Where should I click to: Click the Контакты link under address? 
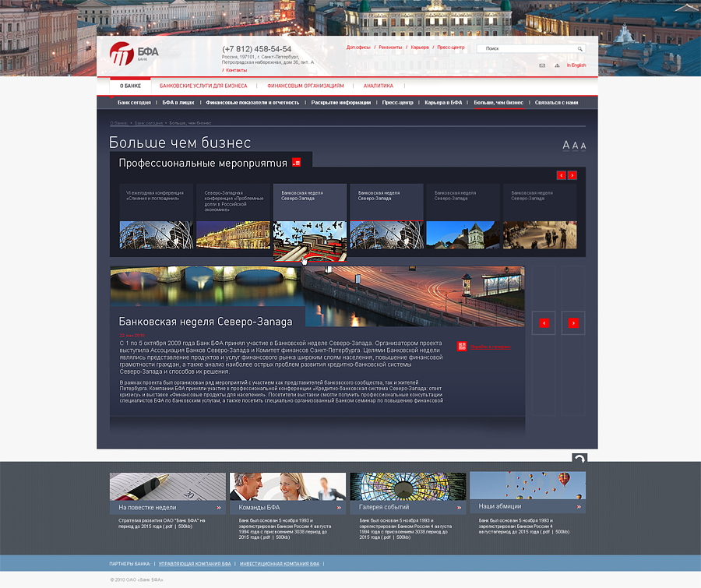[x=236, y=70]
